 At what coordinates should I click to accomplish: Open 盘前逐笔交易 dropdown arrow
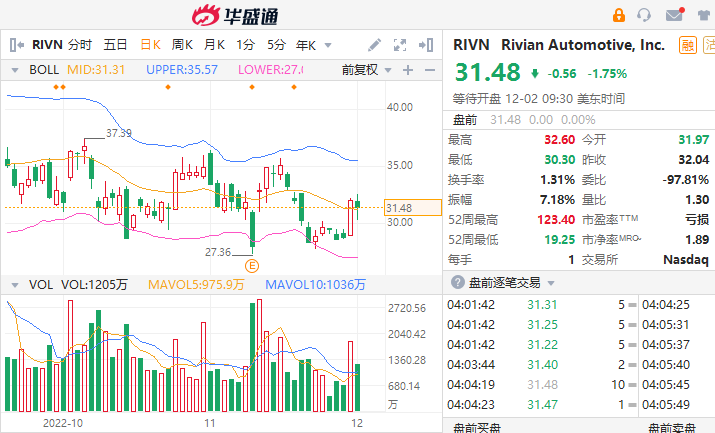coord(551,283)
